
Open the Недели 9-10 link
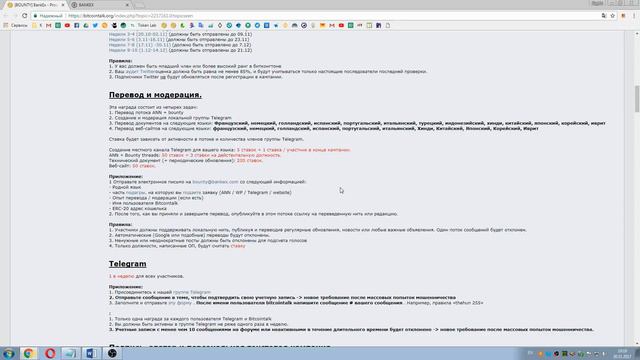(x=138, y=50)
